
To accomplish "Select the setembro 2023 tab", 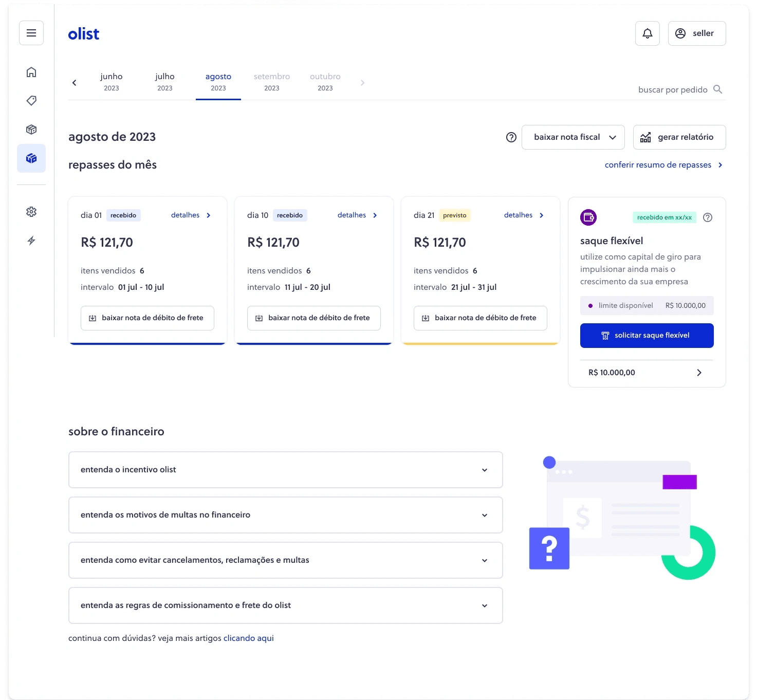I will [272, 82].
